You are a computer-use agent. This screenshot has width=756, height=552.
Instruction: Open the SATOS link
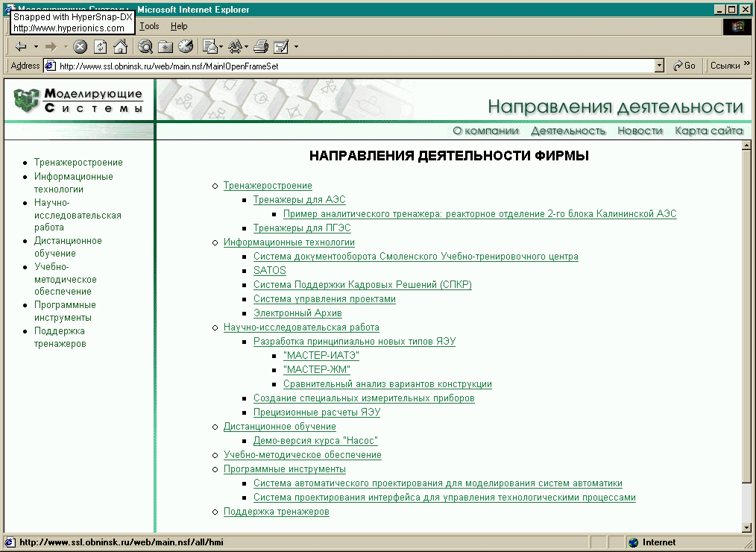click(x=269, y=271)
